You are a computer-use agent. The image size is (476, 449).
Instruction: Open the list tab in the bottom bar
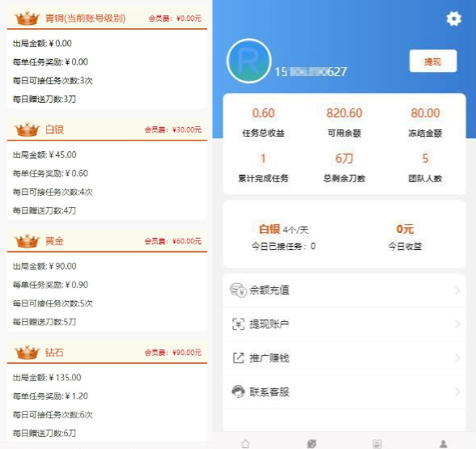[377, 444]
